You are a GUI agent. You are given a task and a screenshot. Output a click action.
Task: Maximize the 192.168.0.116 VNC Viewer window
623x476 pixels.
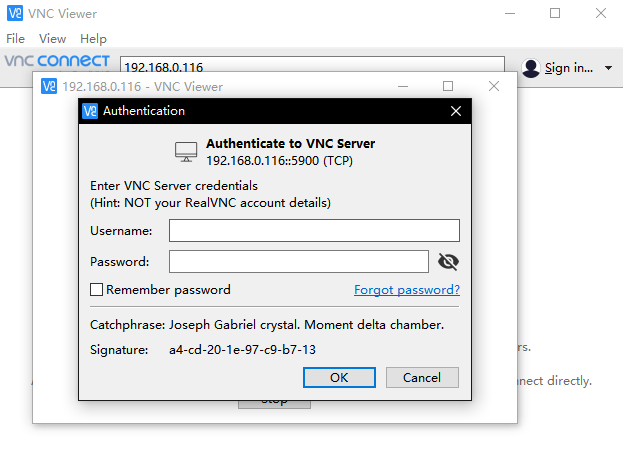[x=448, y=86]
